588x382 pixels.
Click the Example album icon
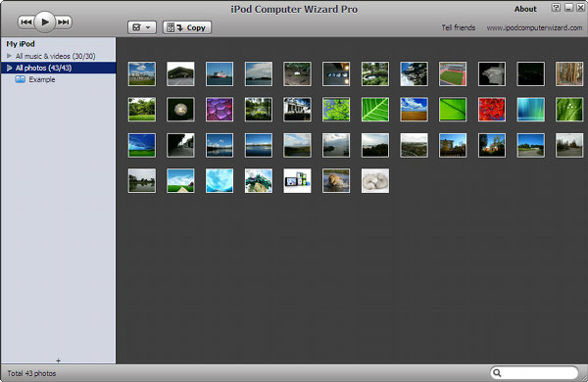click(x=20, y=79)
